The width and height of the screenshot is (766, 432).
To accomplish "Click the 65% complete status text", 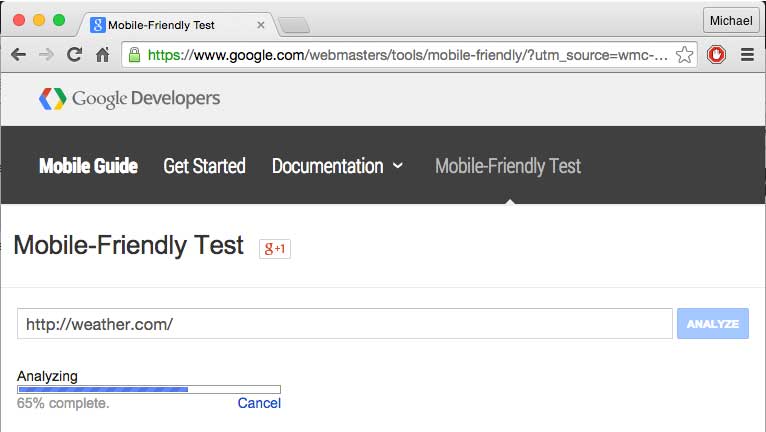I will point(63,403).
